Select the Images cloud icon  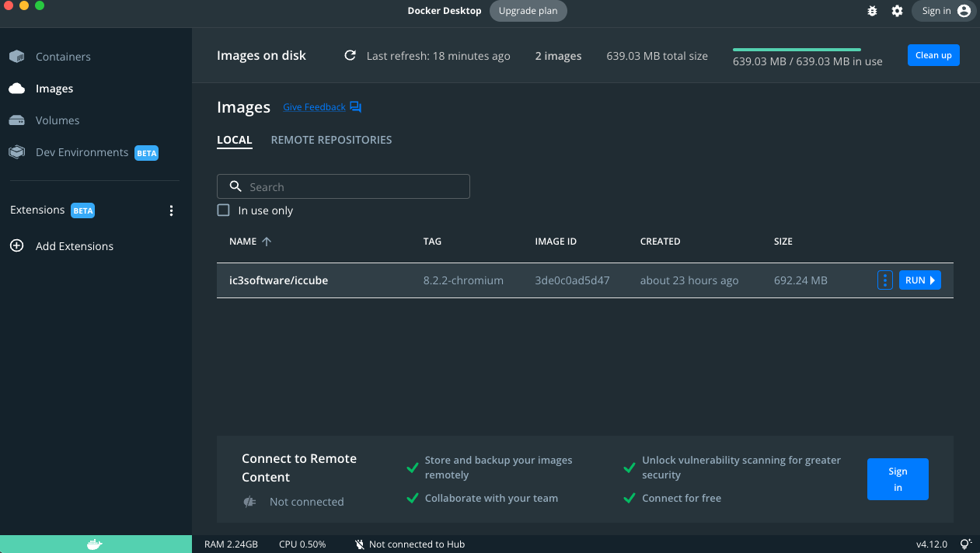point(16,89)
